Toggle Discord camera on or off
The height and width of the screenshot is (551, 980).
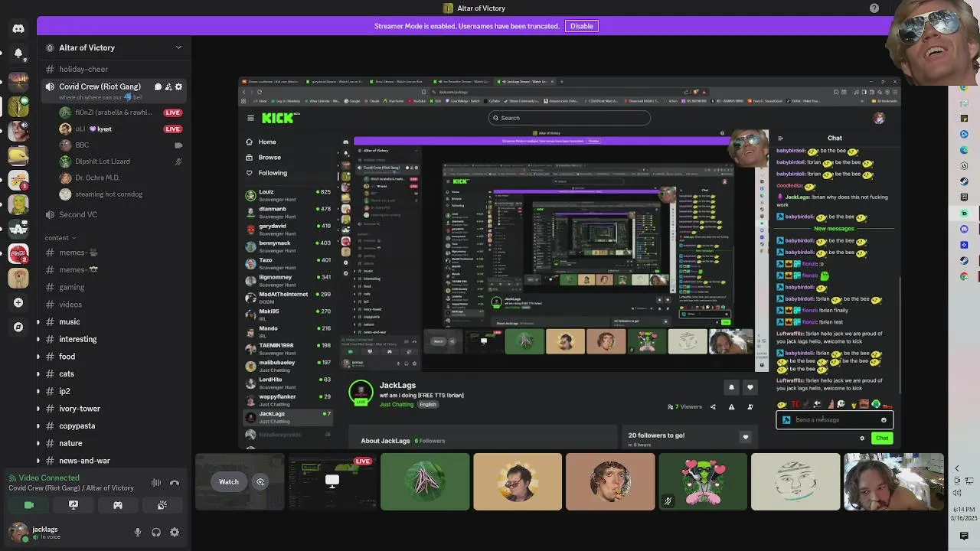point(29,505)
